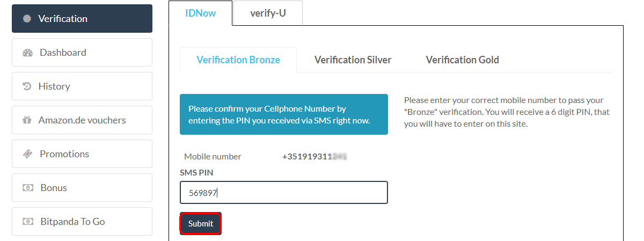Go to the History page

pos(82,86)
